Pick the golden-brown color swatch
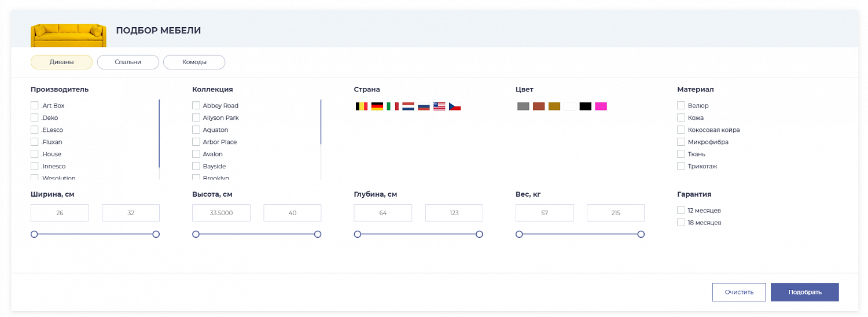Screen dimensions: 868x317 point(554,106)
